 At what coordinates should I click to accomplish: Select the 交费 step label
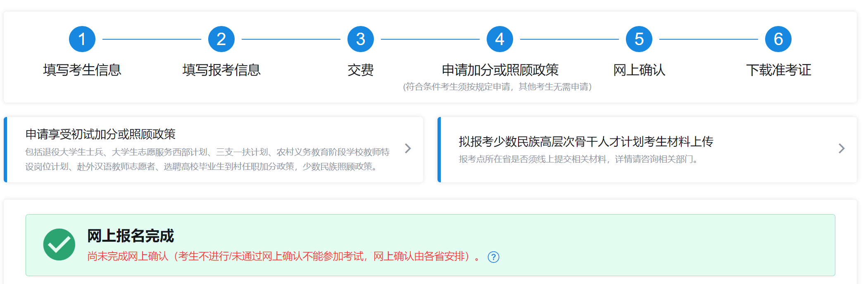tap(360, 70)
